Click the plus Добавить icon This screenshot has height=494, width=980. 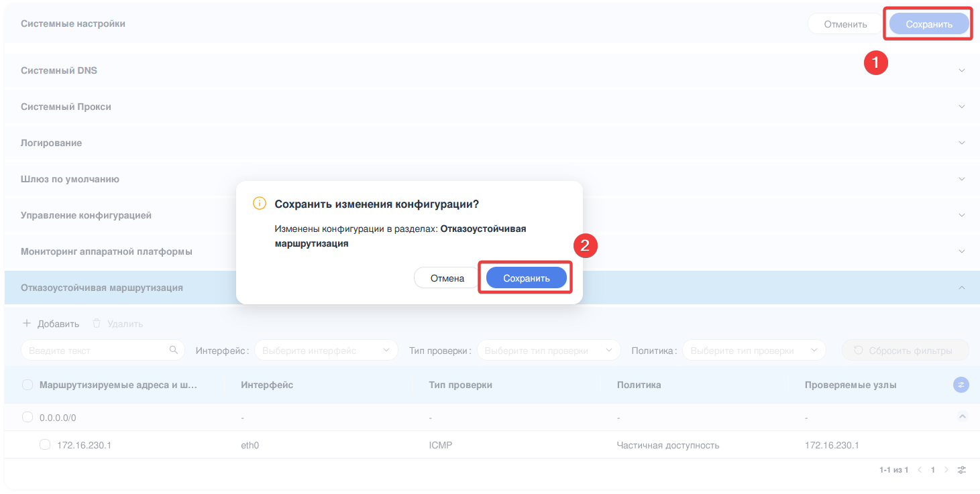click(x=27, y=324)
